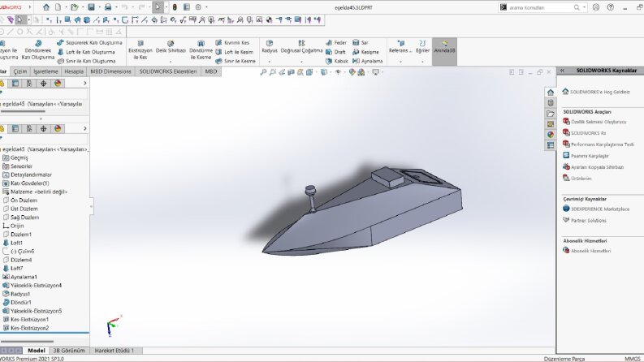Select Yükseklik-Ekstrüzyon4 in feature tree
Image resolution: width=644 pixels, height=362 pixels.
[x=36, y=285]
